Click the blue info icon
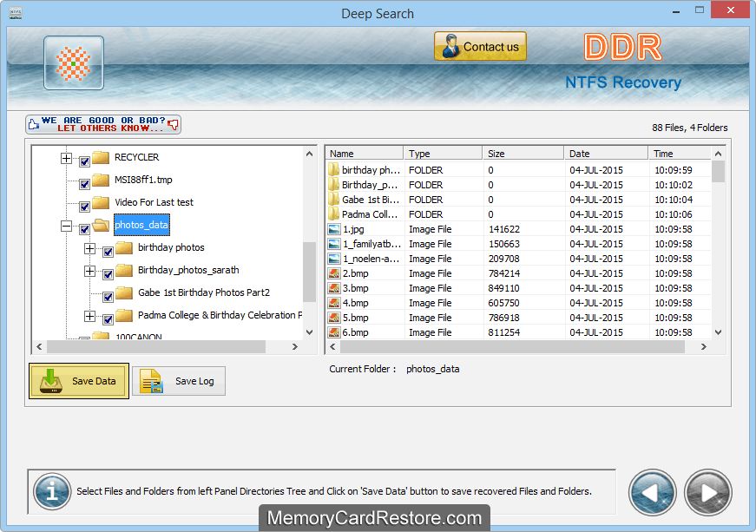 [52, 492]
